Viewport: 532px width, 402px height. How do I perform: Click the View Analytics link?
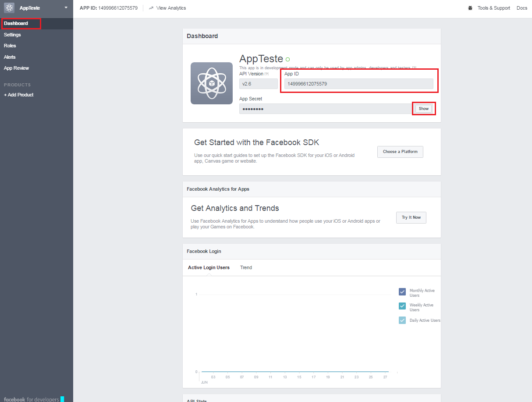point(171,8)
